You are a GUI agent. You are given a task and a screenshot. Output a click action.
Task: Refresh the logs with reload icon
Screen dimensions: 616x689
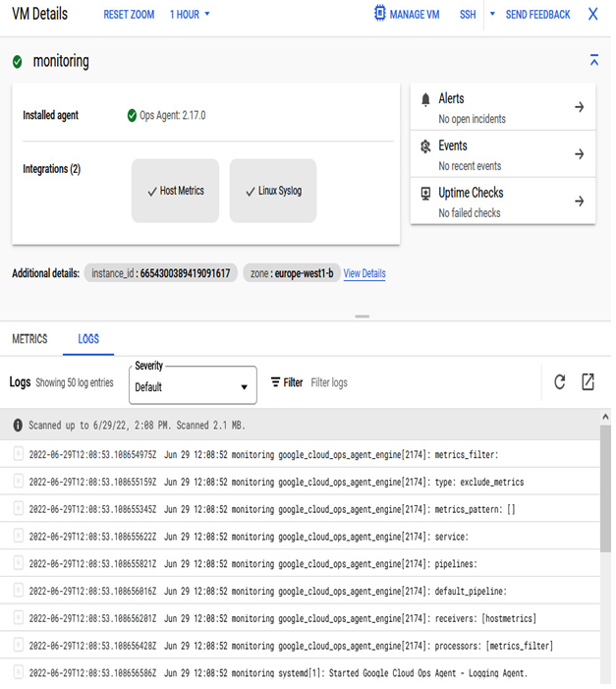559,382
